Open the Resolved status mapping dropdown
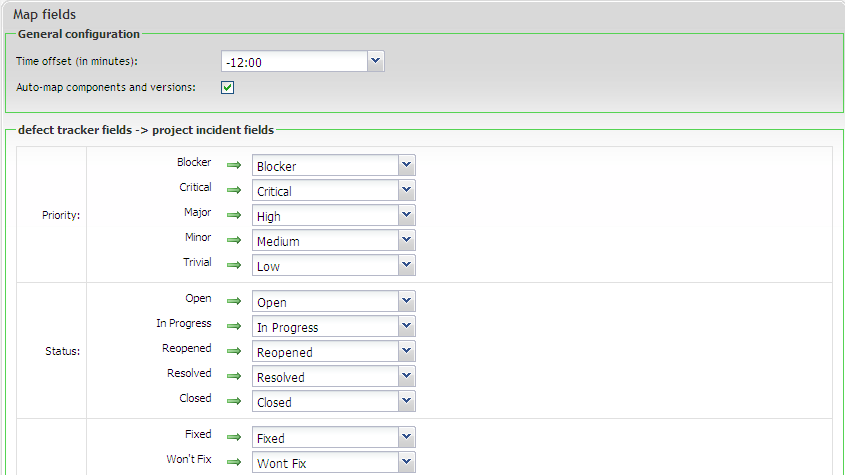The width and height of the screenshot is (845, 475). [406, 376]
